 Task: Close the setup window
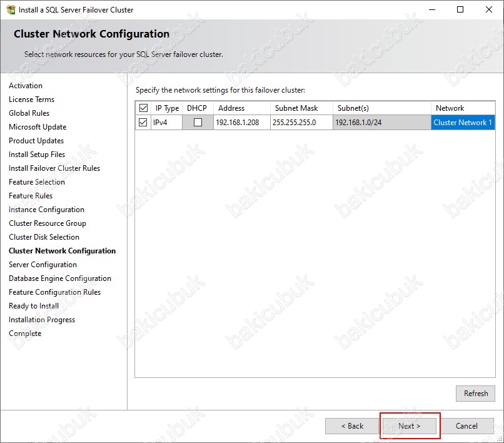click(x=489, y=9)
